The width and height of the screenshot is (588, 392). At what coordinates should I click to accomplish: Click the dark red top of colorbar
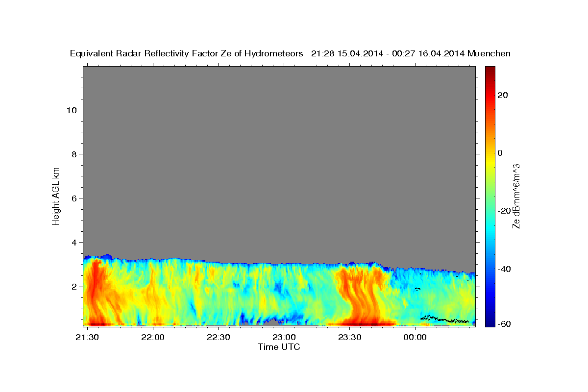tap(490, 71)
